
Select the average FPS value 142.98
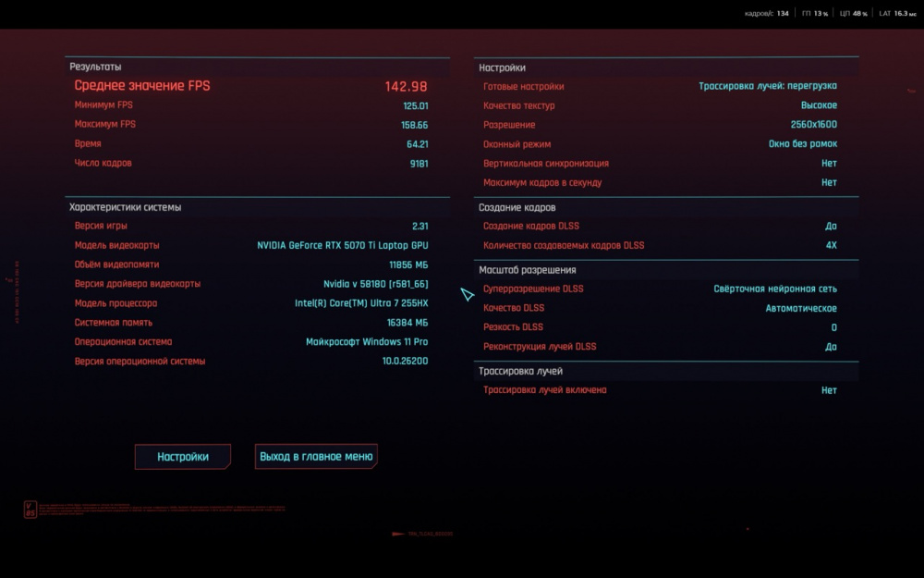pos(406,87)
